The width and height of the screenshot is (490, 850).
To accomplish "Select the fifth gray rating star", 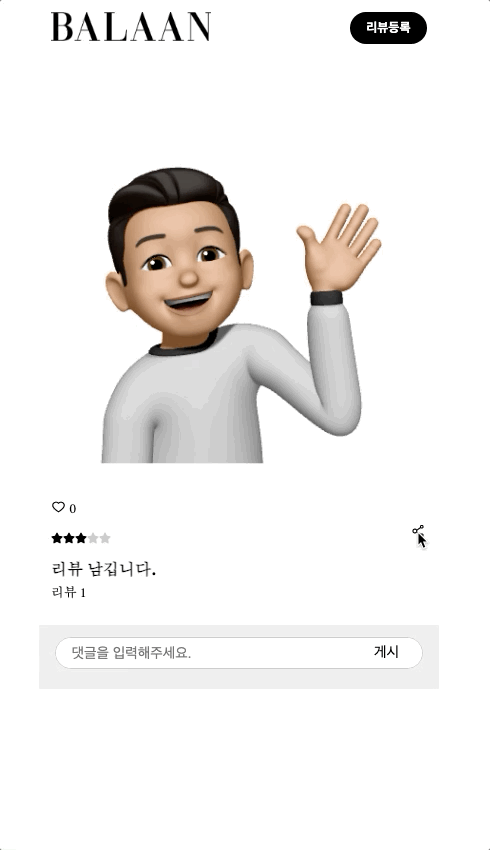I will click(105, 538).
